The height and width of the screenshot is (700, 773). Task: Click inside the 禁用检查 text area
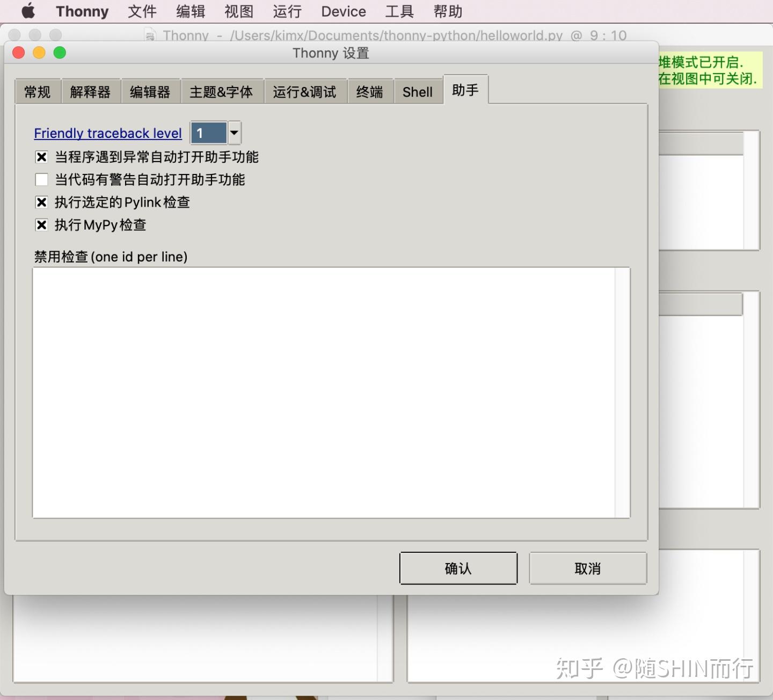pyautogui.click(x=324, y=392)
